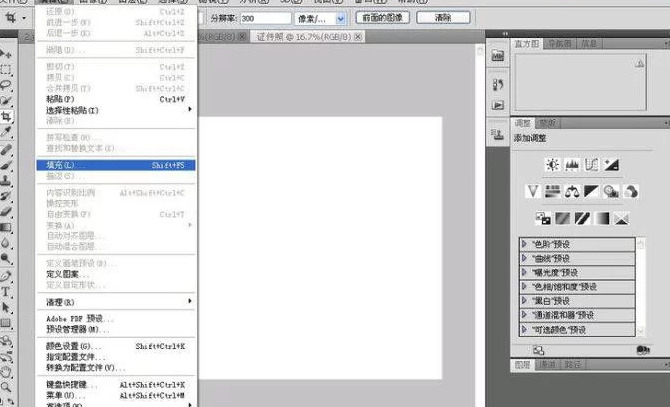Screen dimensions: 670x407
Task: Expand the "黑白"预设 list
Action: point(524,301)
